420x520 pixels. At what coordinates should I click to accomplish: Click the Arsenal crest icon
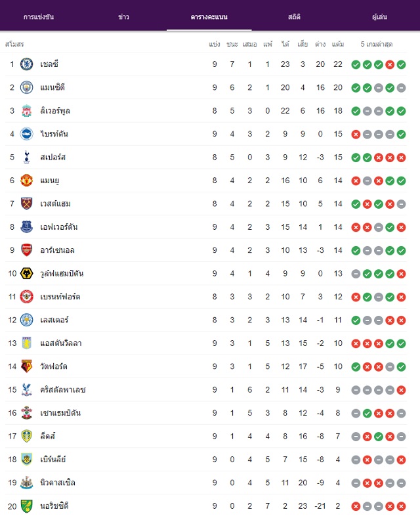coord(26,250)
